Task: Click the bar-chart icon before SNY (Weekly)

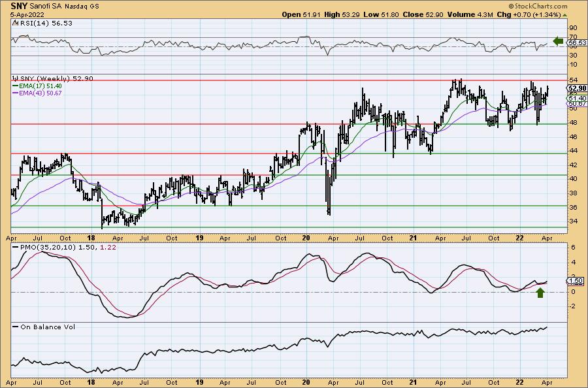Action: (16, 79)
